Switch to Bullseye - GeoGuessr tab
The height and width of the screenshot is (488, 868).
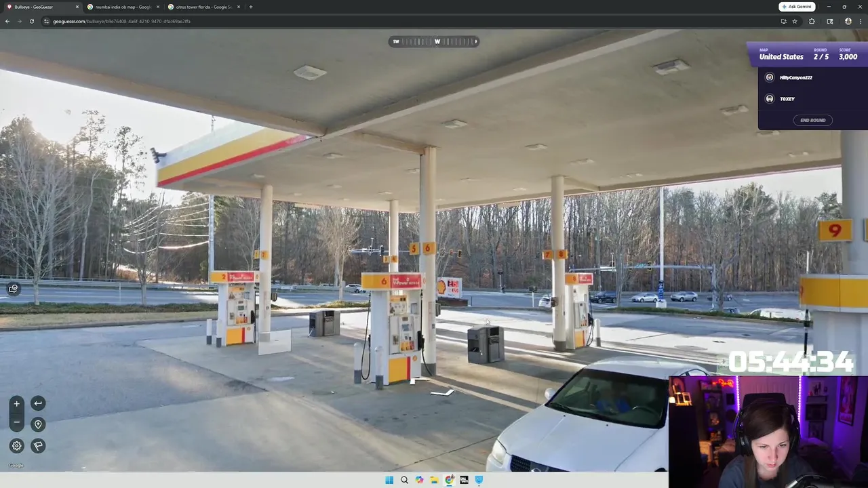(x=42, y=7)
